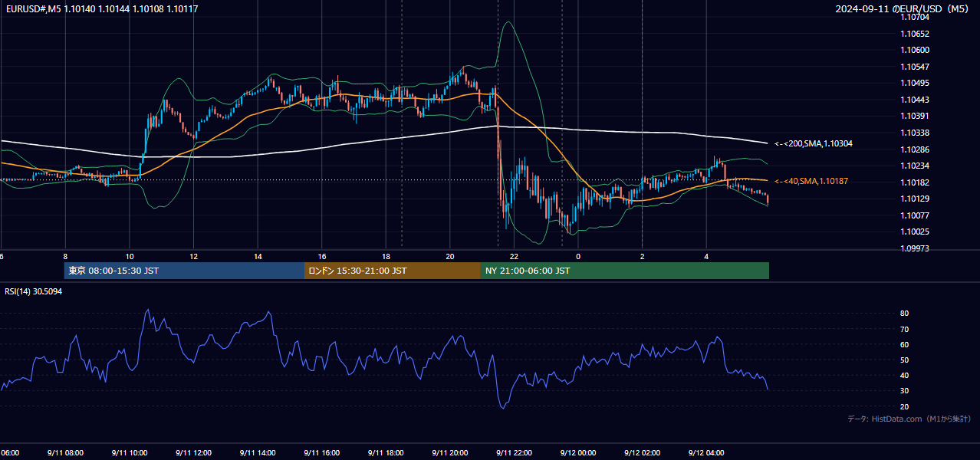Viewport: 980px width, 460px height.
Task: Click RSI scale value 60
Action: point(905,344)
